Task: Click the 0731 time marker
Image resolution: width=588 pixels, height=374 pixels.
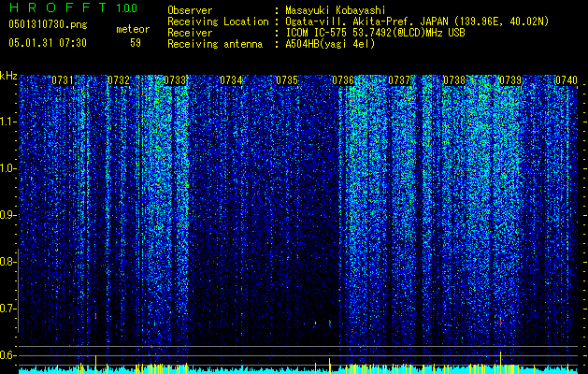Action: point(63,80)
